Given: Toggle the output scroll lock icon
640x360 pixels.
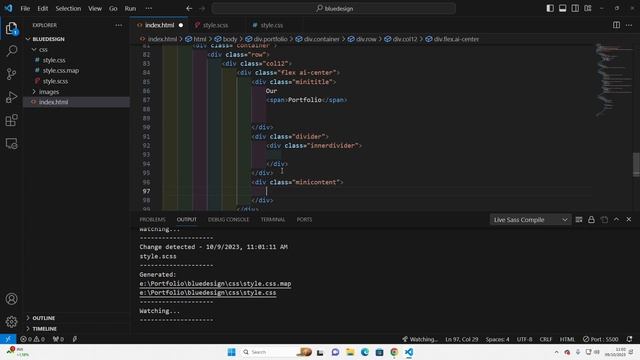Looking at the screenshot, I should (591, 220).
